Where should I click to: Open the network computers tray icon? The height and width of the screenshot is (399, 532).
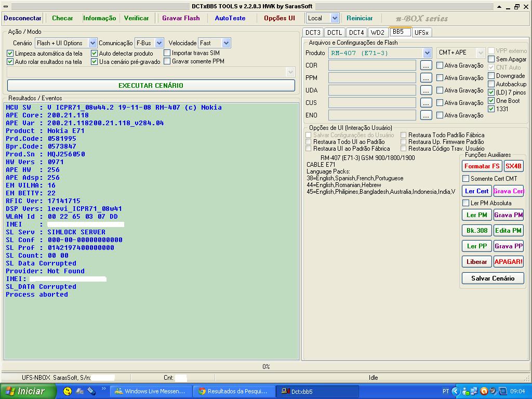[474, 392]
